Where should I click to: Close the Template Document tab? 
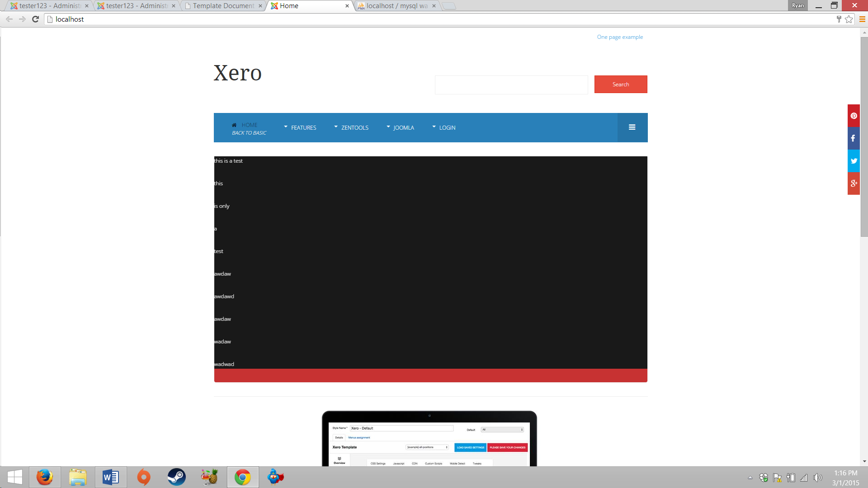260,6
